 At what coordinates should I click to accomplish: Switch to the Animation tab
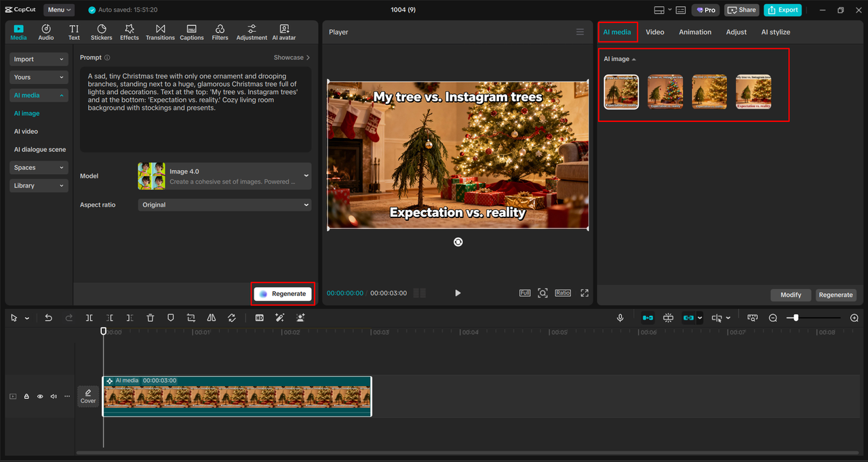(x=694, y=32)
